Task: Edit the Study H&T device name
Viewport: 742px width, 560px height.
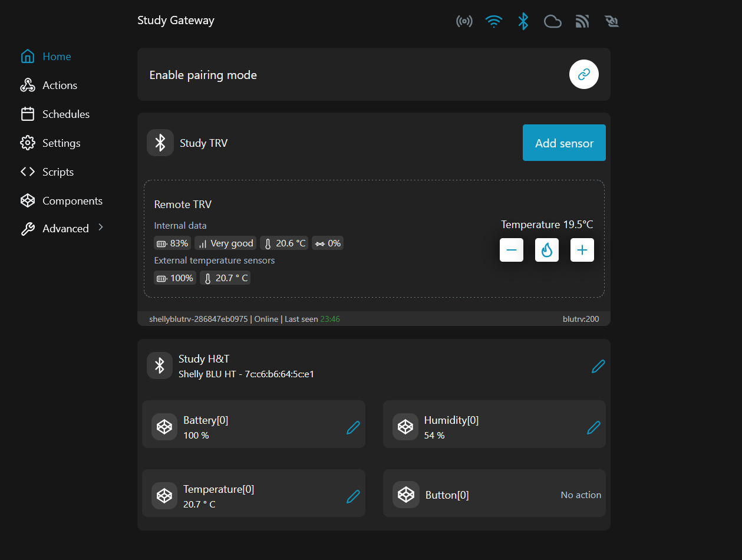Action: click(x=598, y=367)
